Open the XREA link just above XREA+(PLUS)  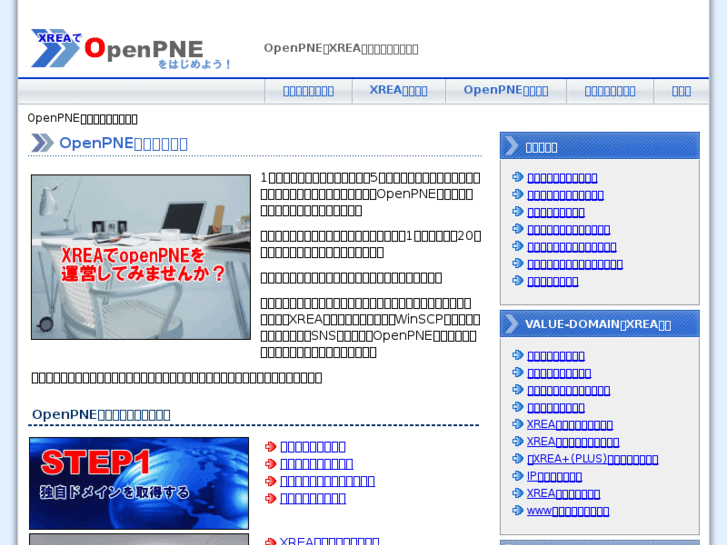pyautogui.click(x=573, y=442)
